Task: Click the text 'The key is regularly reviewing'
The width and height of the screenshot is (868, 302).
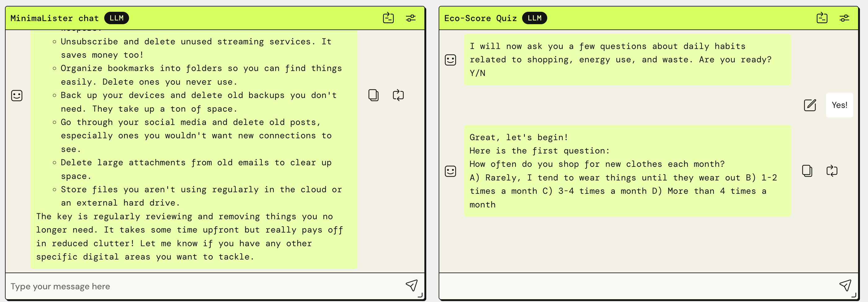Action: pyautogui.click(x=114, y=216)
